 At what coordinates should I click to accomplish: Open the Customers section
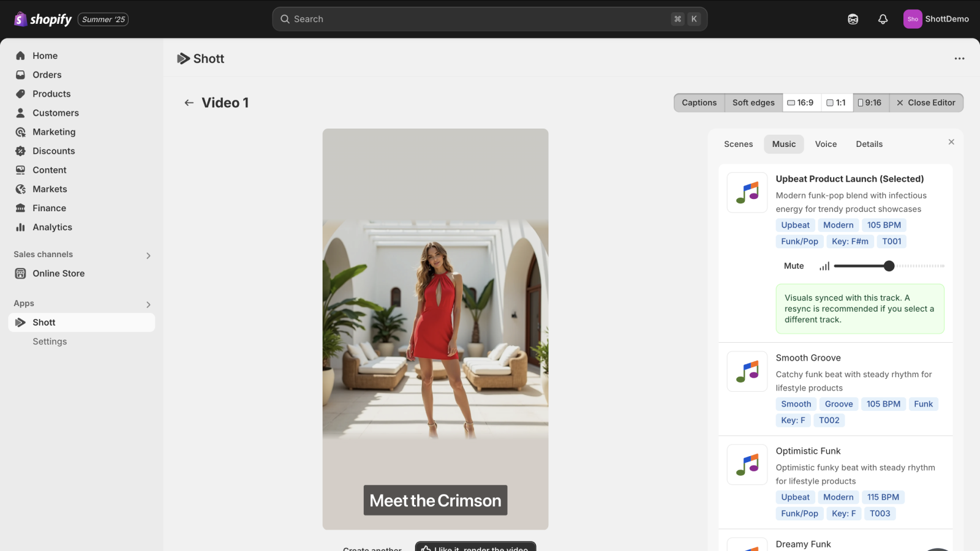click(81, 113)
